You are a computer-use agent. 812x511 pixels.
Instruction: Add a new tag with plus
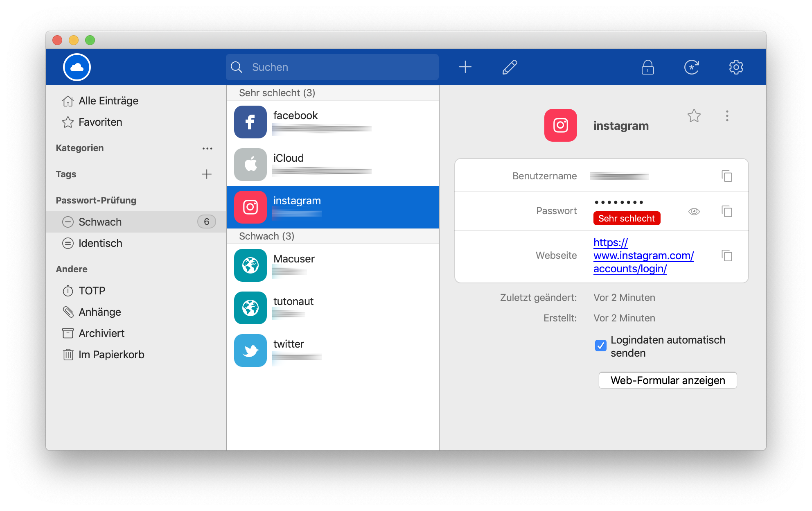[x=207, y=174]
